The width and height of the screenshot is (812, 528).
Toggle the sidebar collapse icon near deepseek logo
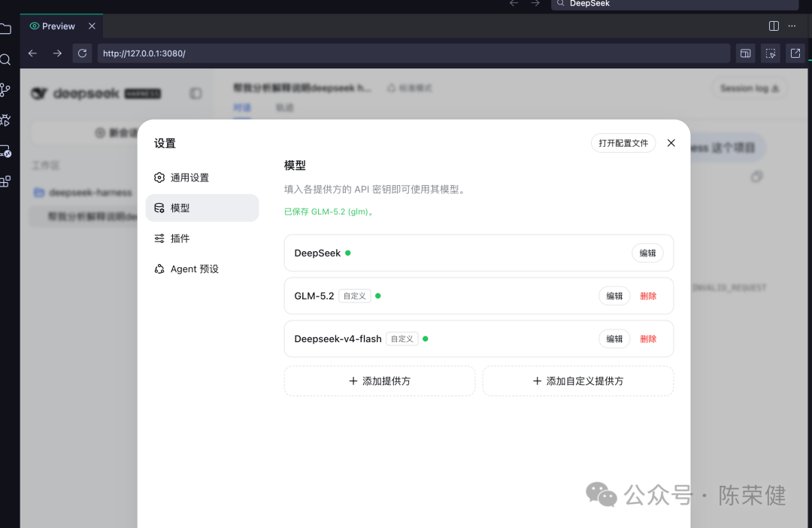coord(195,93)
